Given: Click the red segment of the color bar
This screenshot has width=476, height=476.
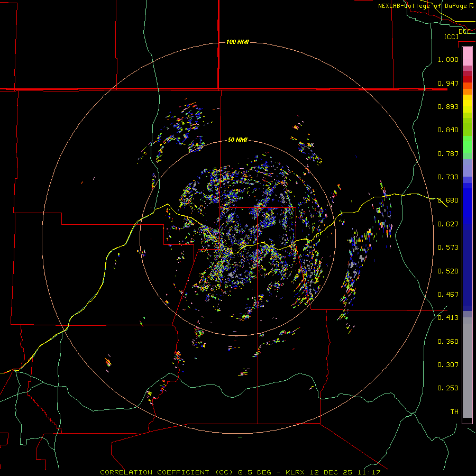Looking at the screenshot, I should 467,79.
